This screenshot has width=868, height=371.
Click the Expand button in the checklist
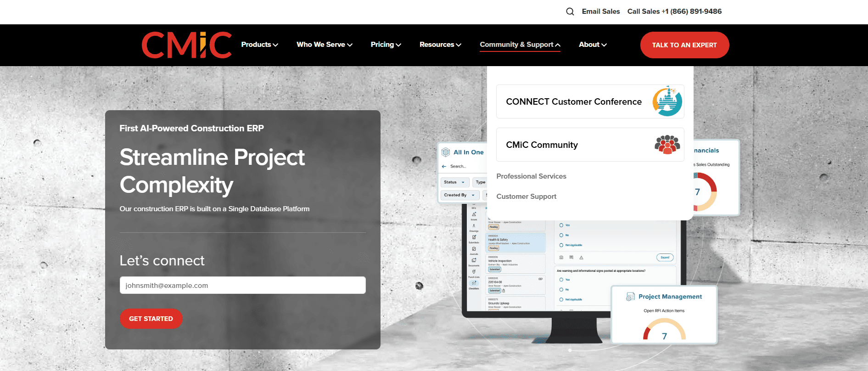(665, 258)
